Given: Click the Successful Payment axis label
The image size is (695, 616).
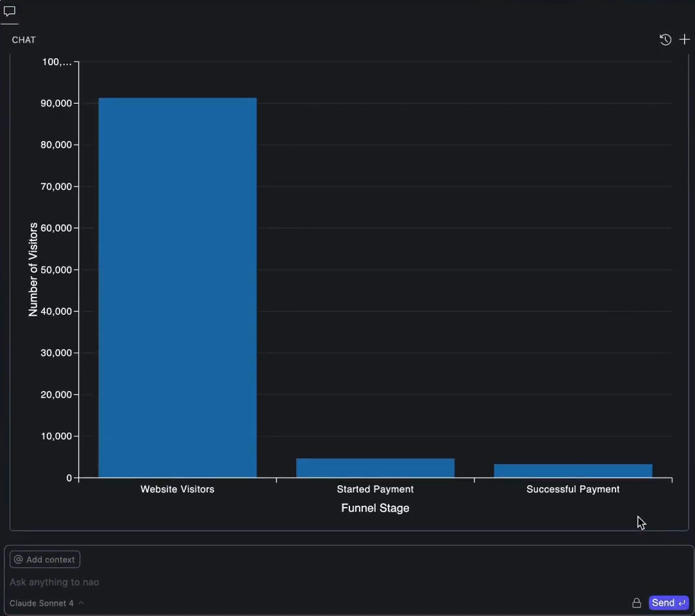Looking at the screenshot, I should click(573, 489).
